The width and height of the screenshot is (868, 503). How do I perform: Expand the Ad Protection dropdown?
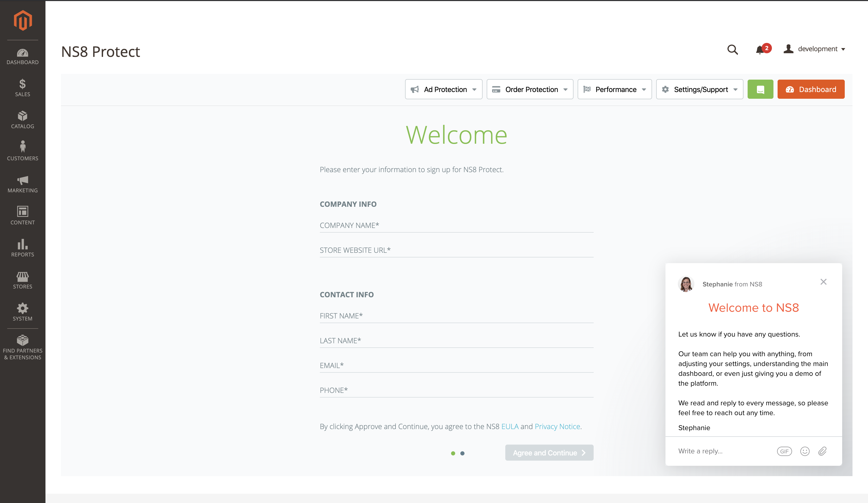click(444, 90)
